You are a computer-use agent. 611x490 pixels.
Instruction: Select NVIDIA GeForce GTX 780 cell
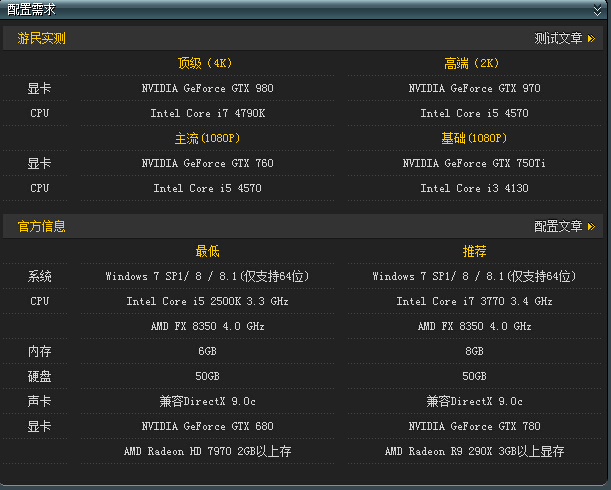click(x=474, y=426)
